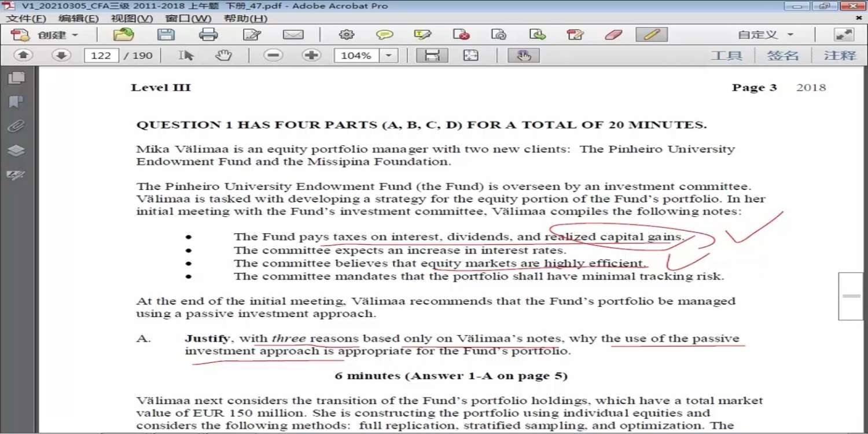The width and height of the screenshot is (868, 434).
Task: Send the file via the email envelope icon
Action: pyautogui.click(x=293, y=35)
